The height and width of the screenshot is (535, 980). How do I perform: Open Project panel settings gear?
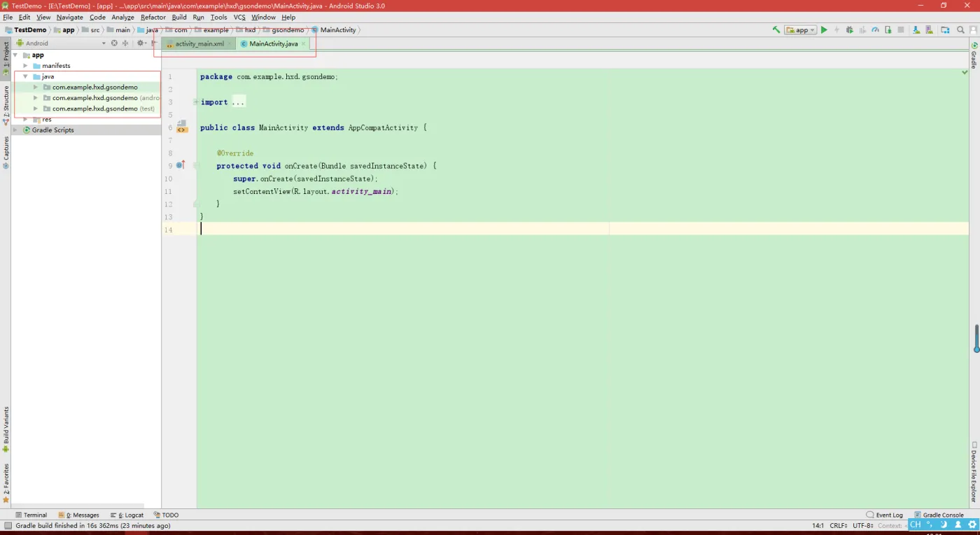click(141, 43)
